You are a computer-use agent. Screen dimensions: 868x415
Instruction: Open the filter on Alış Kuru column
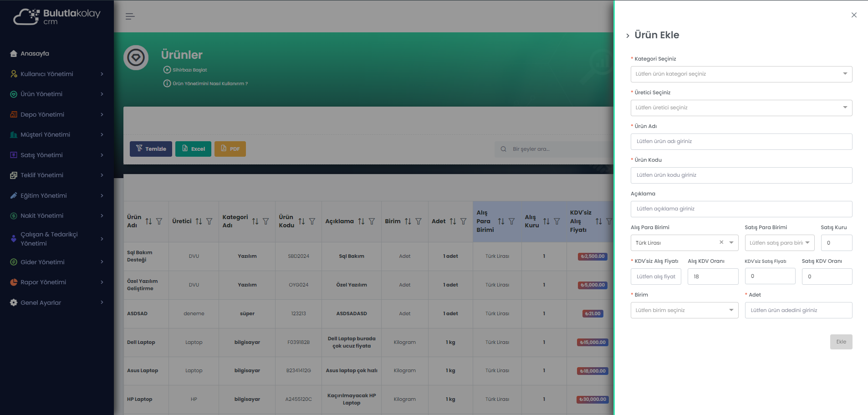point(557,221)
